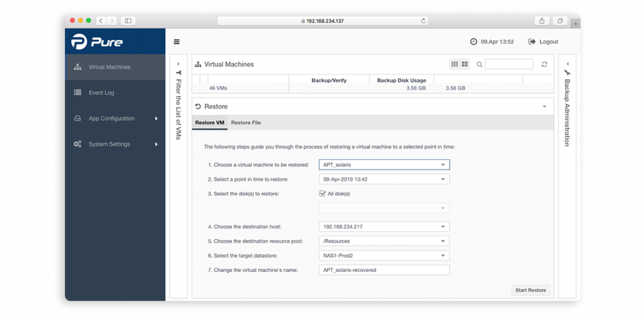This screenshot has width=644, height=320.
Task: Focus the Virtual Machines search field
Action: (x=509, y=64)
